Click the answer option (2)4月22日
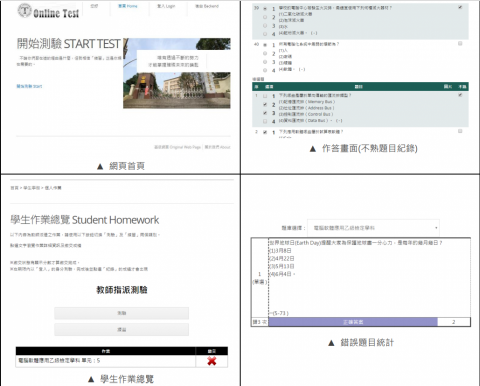480x386 pixels. pyautogui.click(x=282, y=258)
